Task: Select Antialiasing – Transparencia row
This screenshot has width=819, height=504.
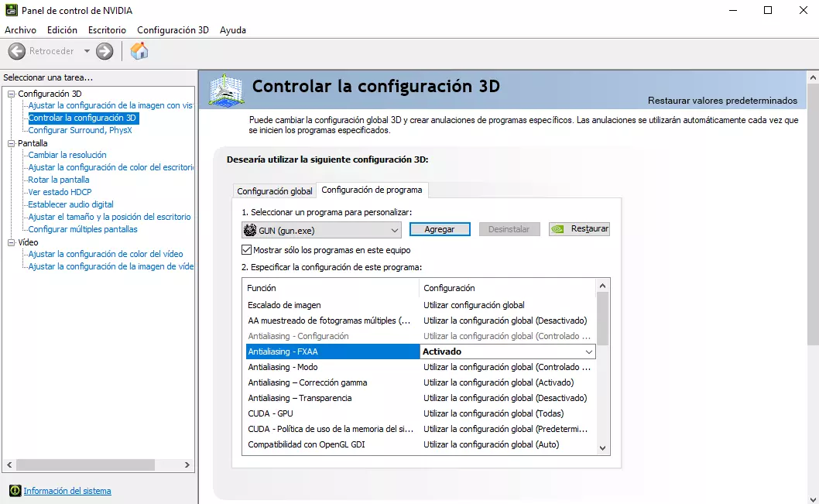Action: pos(420,398)
